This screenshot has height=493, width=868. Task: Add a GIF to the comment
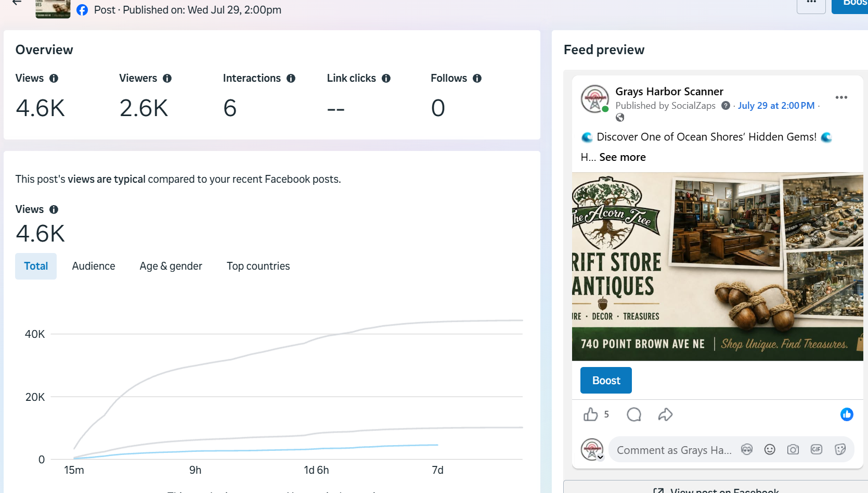pyautogui.click(x=817, y=450)
